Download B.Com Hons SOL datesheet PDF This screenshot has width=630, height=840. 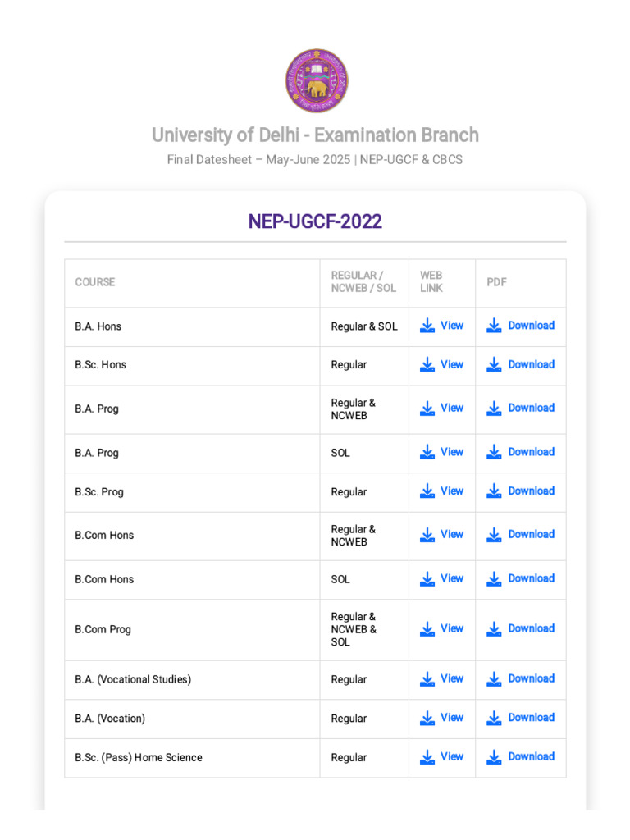[531, 579]
